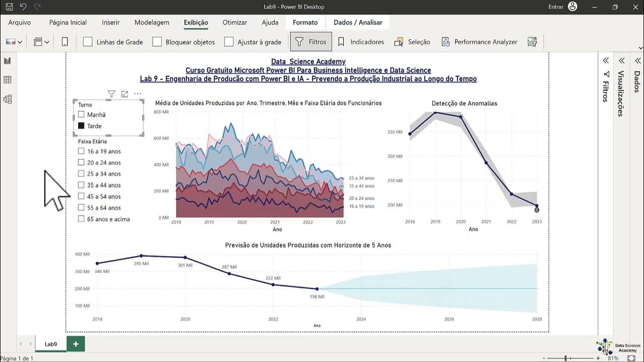Check the 25 a 34 anos slicer checkbox
Viewport: 644px width, 362px height.
pyautogui.click(x=81, y=173)
